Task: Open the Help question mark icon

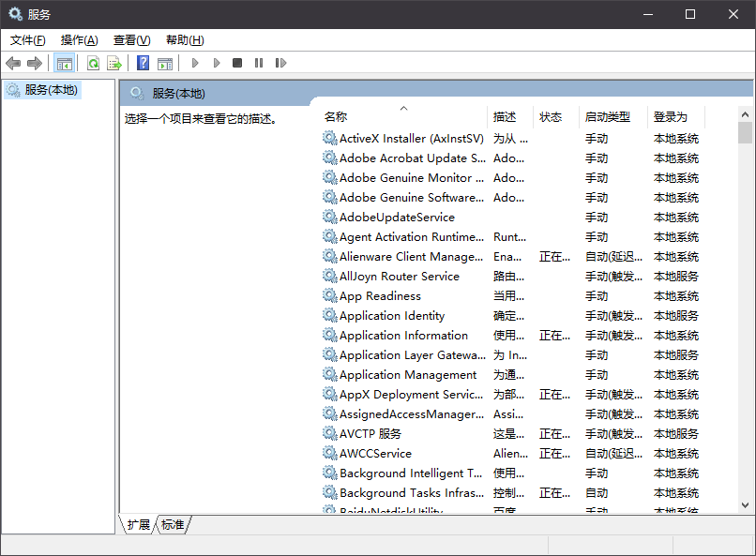Action: (144, 63)
